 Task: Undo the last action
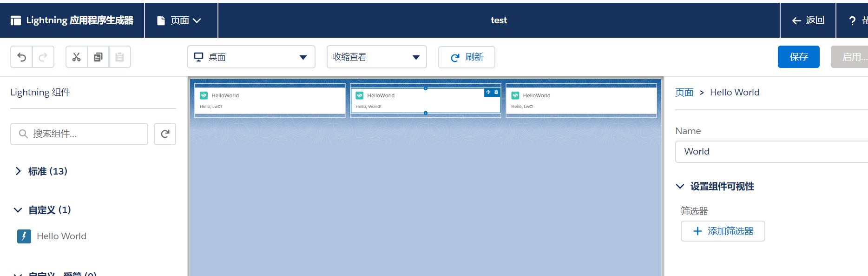(21, 57)
